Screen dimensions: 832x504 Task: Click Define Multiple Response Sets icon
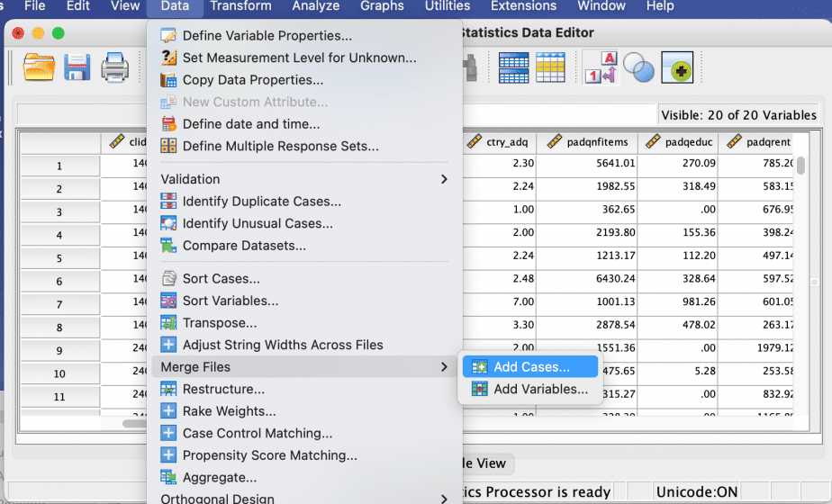tap(168, 146)
